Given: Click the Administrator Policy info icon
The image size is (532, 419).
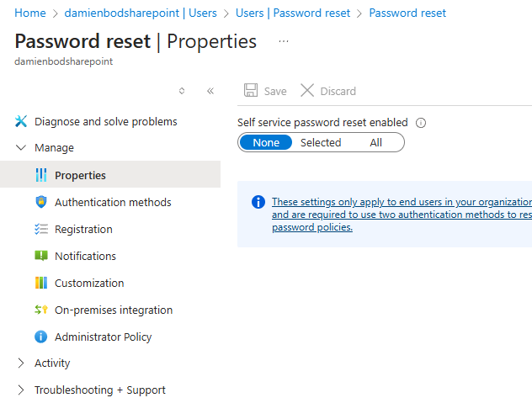Looking at the screenshot, I should tap(41, 337).
